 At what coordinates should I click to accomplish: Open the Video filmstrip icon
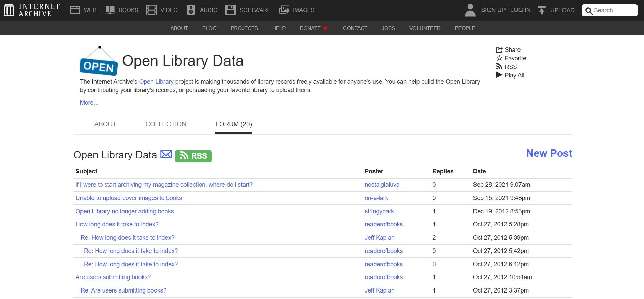pyautogui.click(x=151, y=10)
